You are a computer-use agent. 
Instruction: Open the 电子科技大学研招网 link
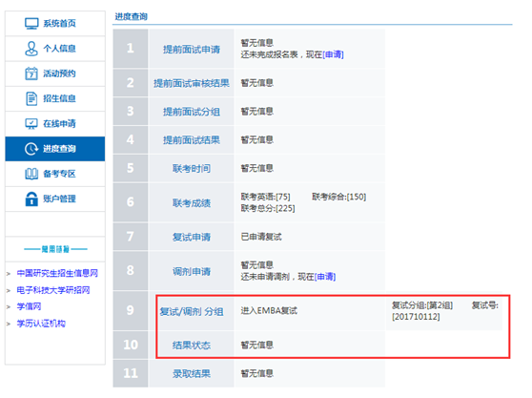coord(53,290)
